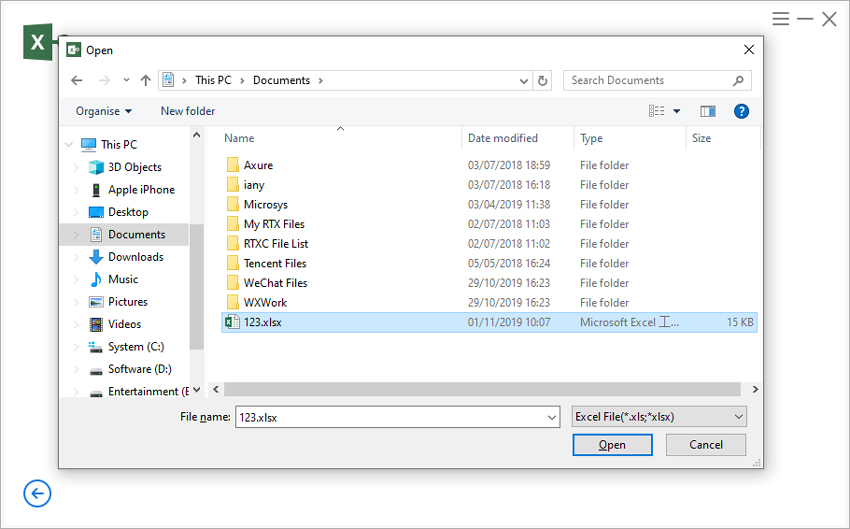Screen dimensions: 850x529
Task: Click the horizontal scrollbar right arrow
Action: pyautogui.click(x=755, y=389)
